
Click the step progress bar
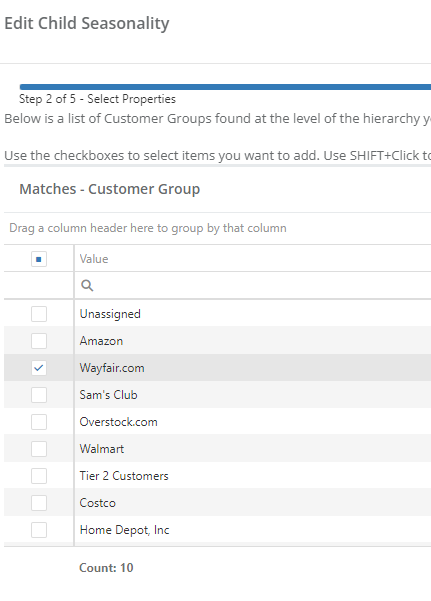(225, 87)
